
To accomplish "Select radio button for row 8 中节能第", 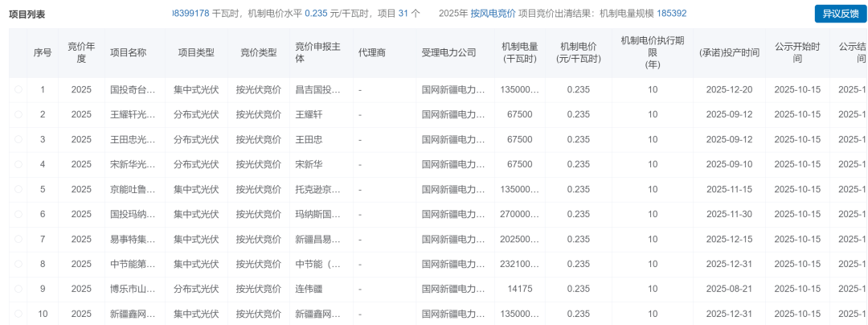I will point(18,264).
